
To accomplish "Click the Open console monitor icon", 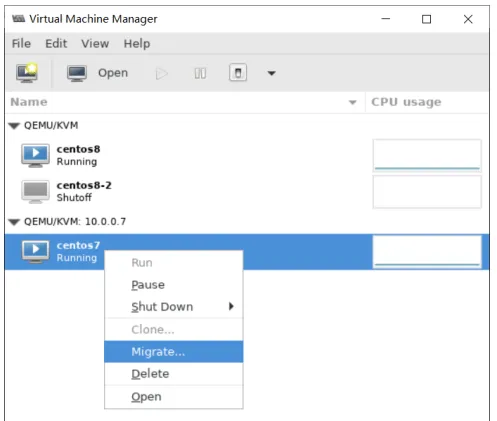I will [77, 73].
